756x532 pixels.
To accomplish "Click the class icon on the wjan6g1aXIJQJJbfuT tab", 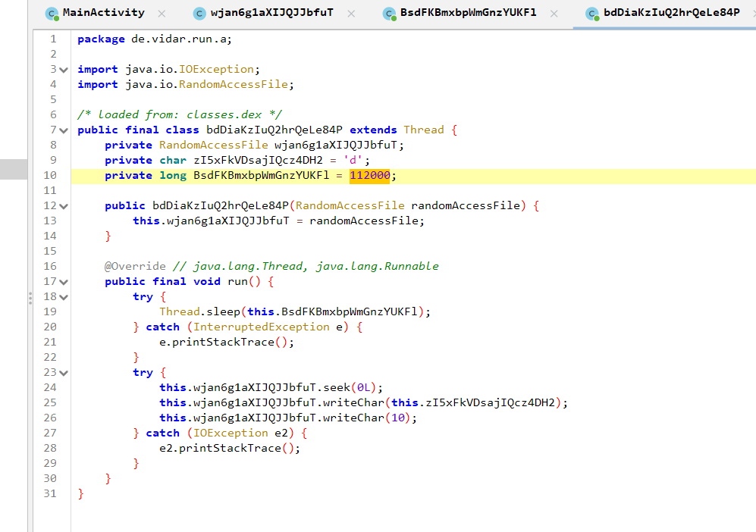I will pyautogui.click(x=199, y=13).
